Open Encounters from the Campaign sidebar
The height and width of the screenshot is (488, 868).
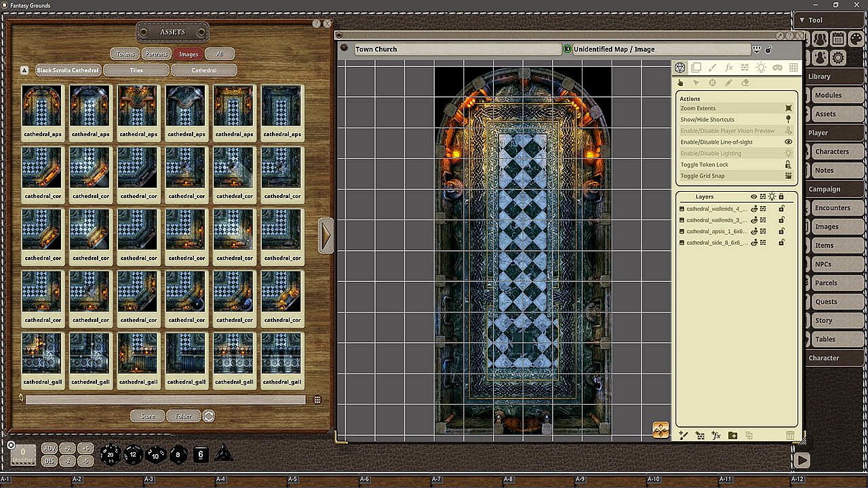click(x=832, y=208)
